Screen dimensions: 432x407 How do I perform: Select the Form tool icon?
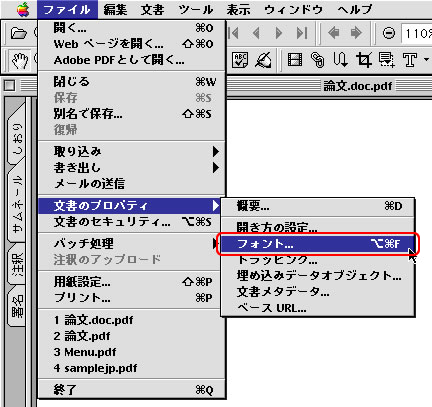pos(386,60)
